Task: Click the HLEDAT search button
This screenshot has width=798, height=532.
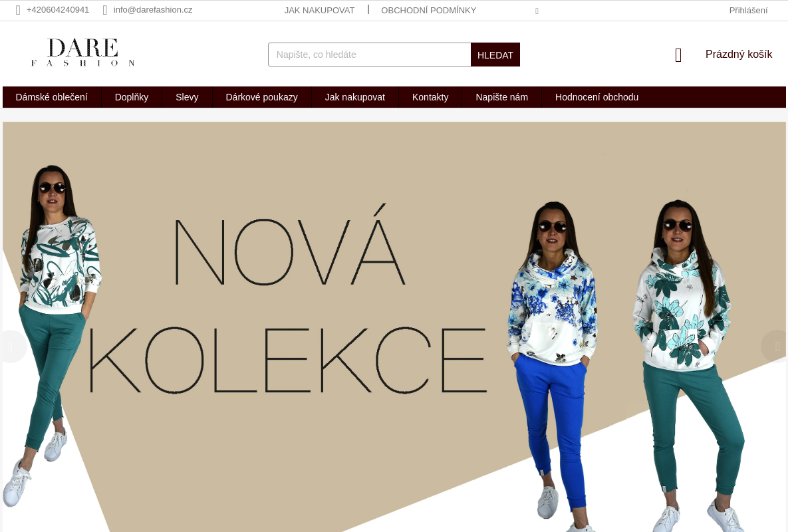Action: click(495, 55)
